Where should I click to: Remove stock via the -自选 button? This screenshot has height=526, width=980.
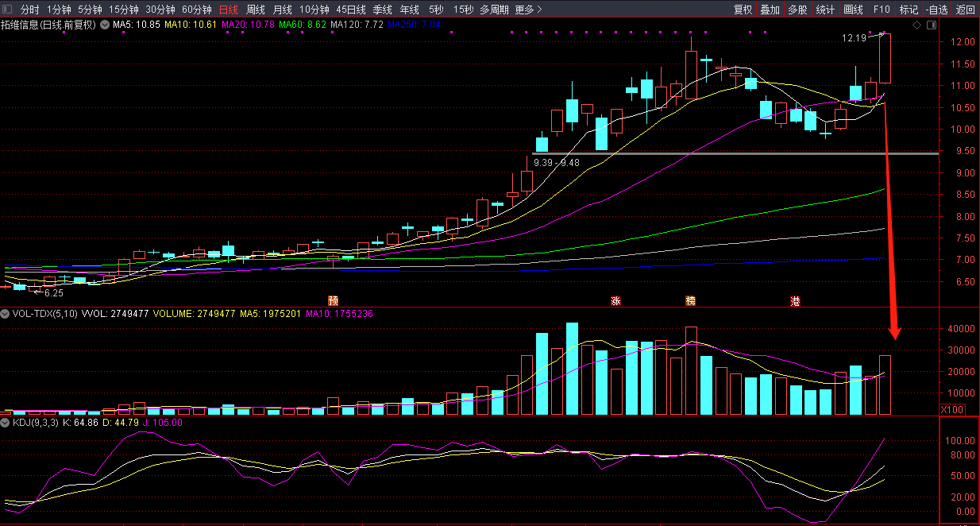click(936, 10)
